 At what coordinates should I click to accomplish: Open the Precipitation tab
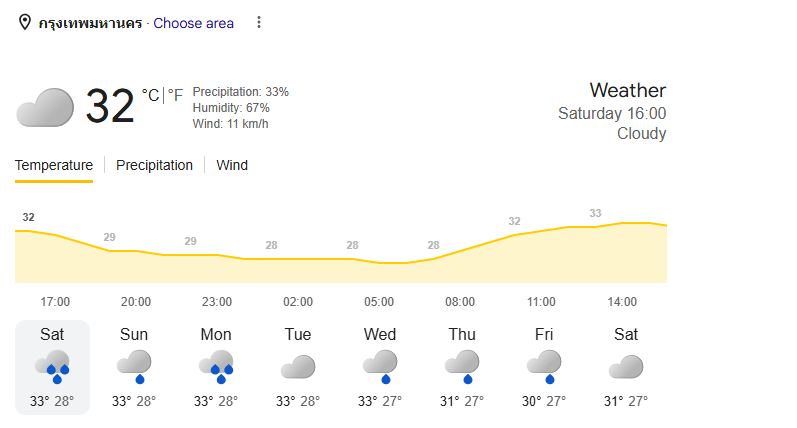pyautogui.click(x=155, y=165)
